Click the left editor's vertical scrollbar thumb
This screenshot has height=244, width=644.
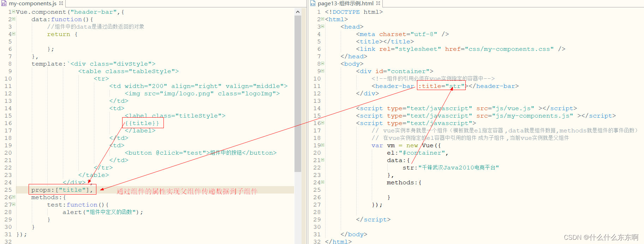298,94
